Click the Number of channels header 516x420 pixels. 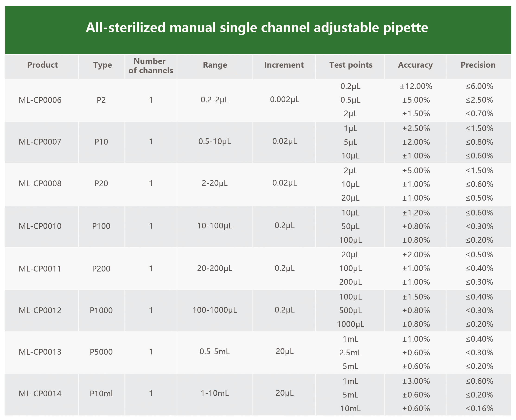click(150, 66)
